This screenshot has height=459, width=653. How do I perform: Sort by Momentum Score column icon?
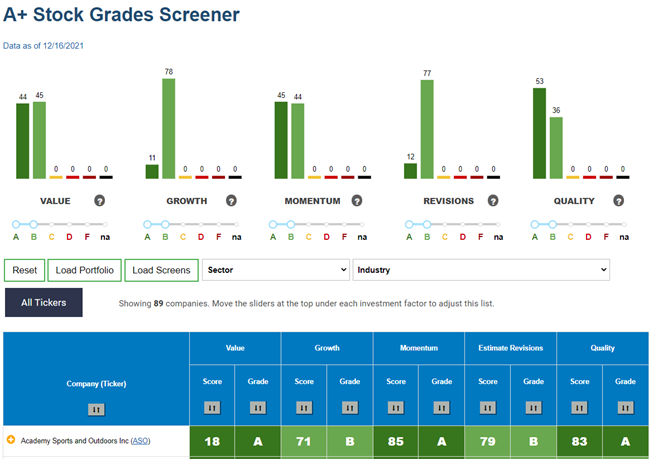(x=396, y=407)
